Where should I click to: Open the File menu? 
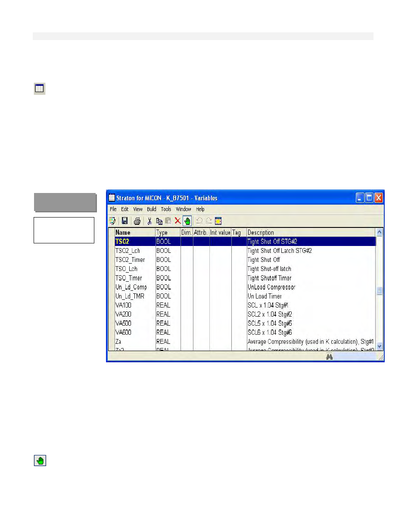coord(113,209)
